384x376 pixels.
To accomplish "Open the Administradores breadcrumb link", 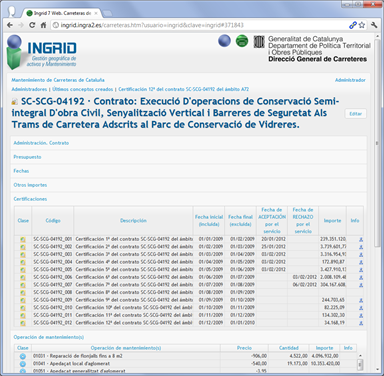I will 29,89.
